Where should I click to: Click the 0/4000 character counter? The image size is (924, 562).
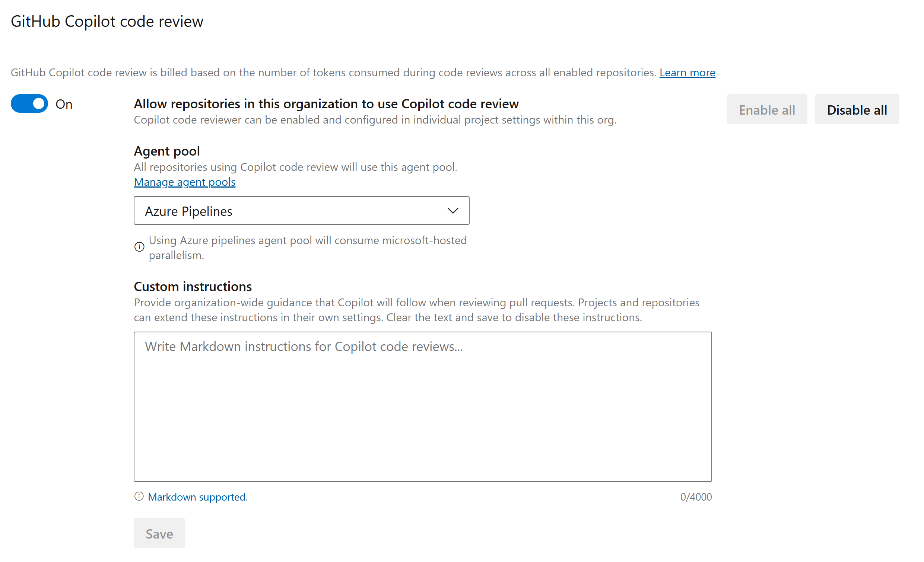(696, 497)
